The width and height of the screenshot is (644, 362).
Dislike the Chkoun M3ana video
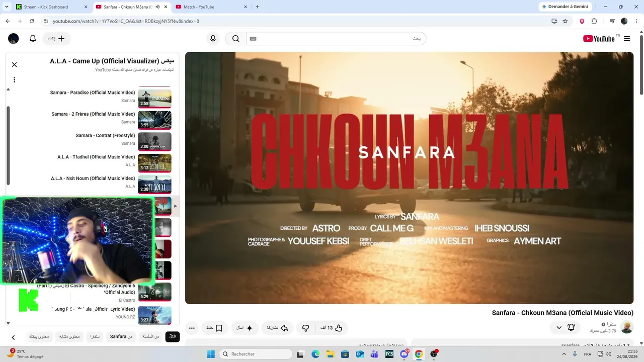point(305,328)
